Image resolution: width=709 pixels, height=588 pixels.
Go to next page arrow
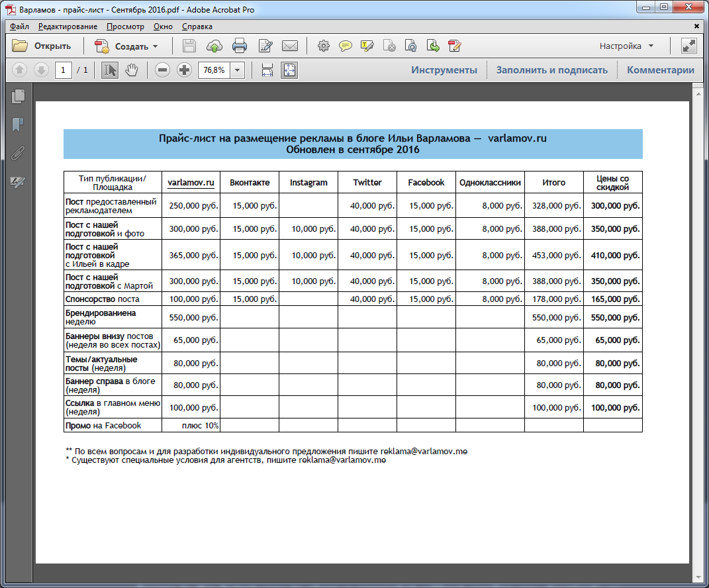[41, 70]
